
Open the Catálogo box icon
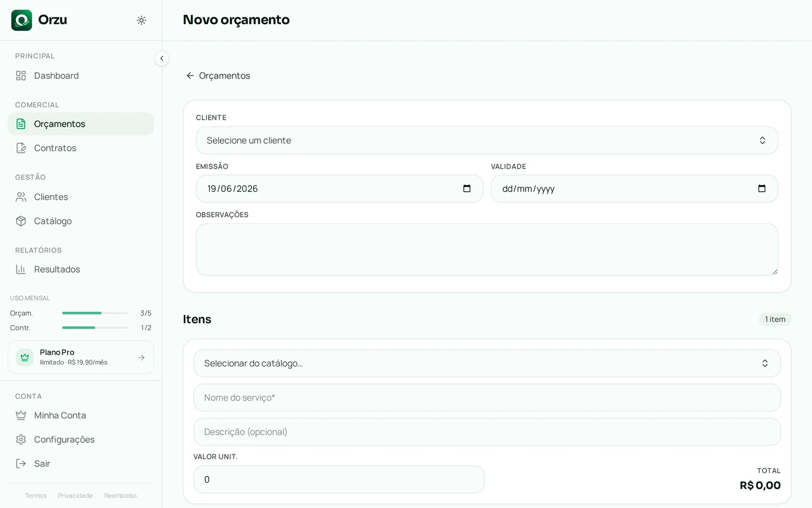pos(21,221)
